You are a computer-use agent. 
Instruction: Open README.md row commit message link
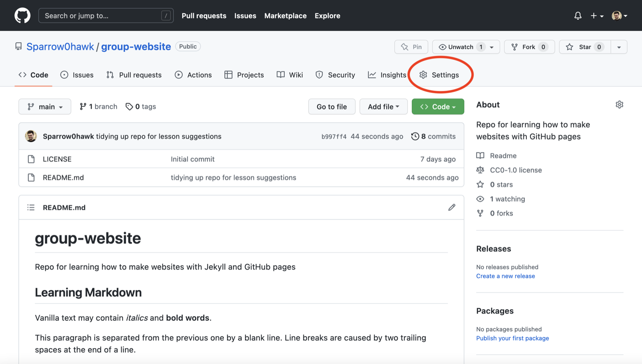(x=233, y=178)
